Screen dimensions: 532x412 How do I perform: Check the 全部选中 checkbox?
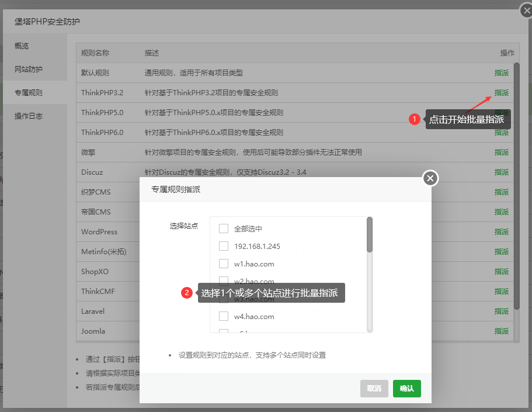click(x=224, y=228)
